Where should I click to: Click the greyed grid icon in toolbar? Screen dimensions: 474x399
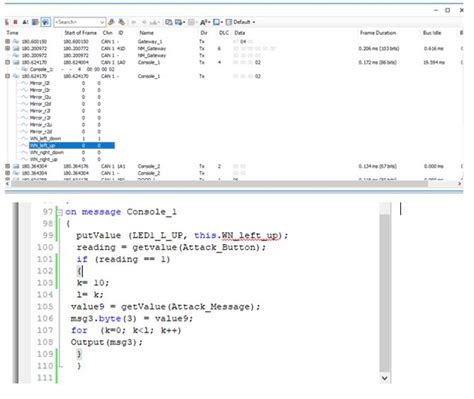191,22
